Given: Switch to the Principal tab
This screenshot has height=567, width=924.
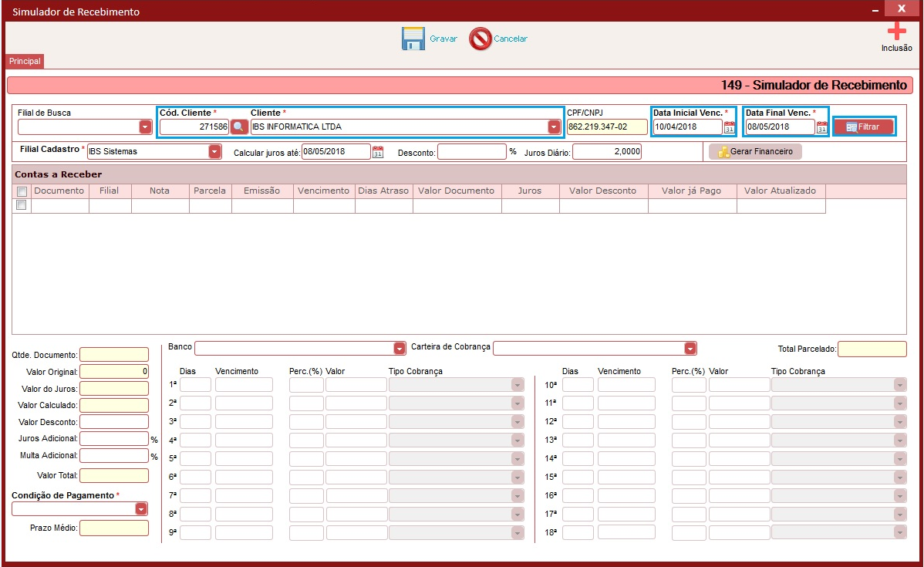Looking at the screenshot, I should coord(25,61).
